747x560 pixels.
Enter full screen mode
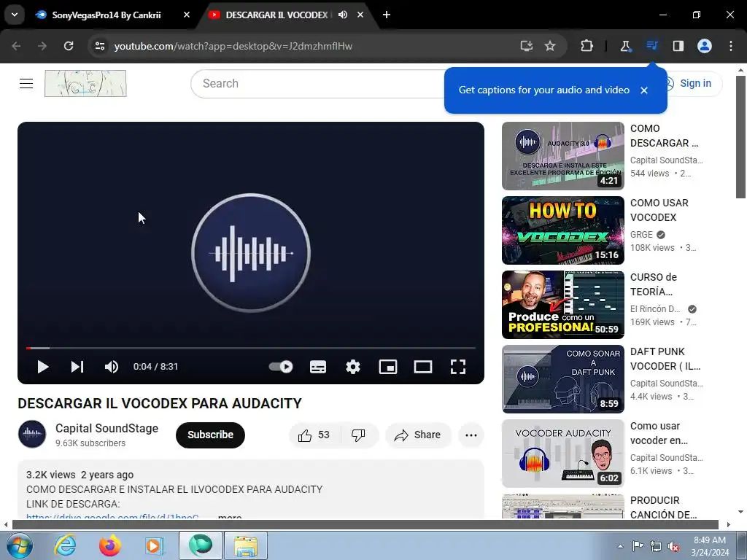458,367
